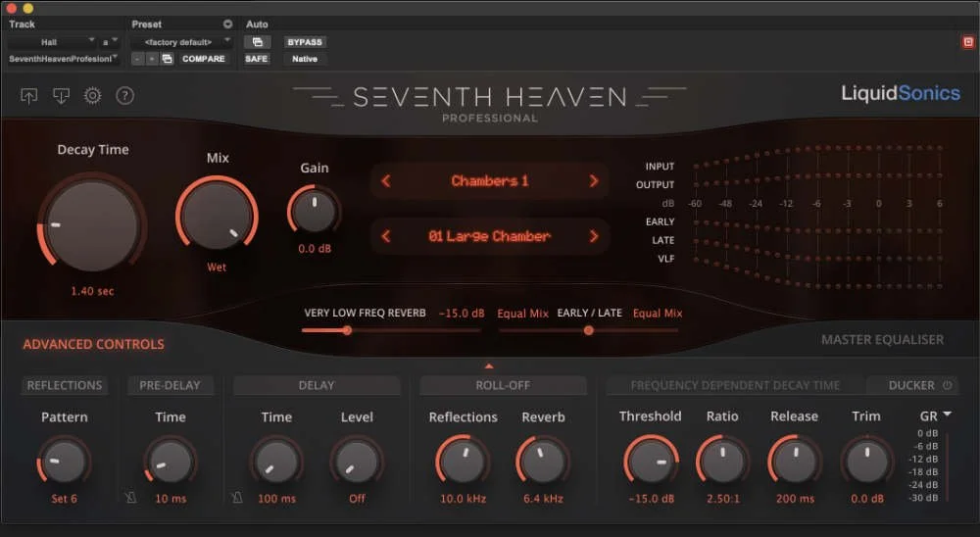Open the factory default preset dropdown
This screenshot has width=980, height=537.
[x=181, y=42]
